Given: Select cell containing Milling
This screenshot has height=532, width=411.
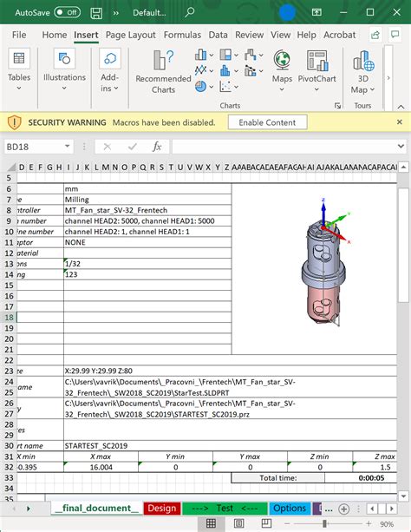Looking at the screenshot, I should pyautogui.click(x=147, y=200).
